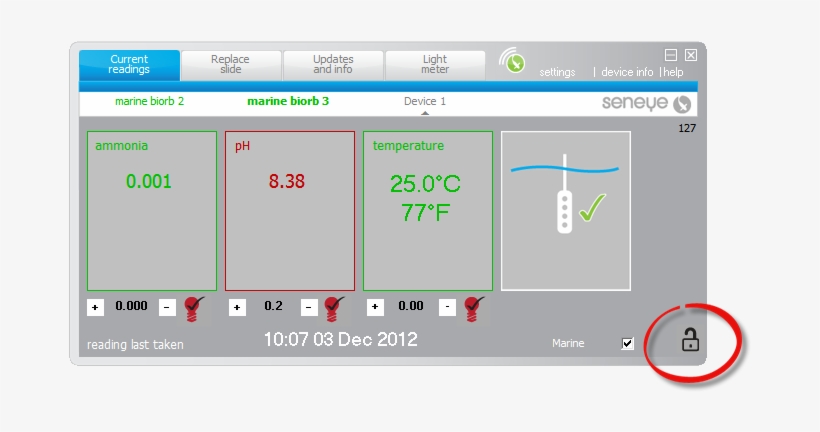Click the pH reading panel
820x432 pixels.
click(x=290, y=211)
